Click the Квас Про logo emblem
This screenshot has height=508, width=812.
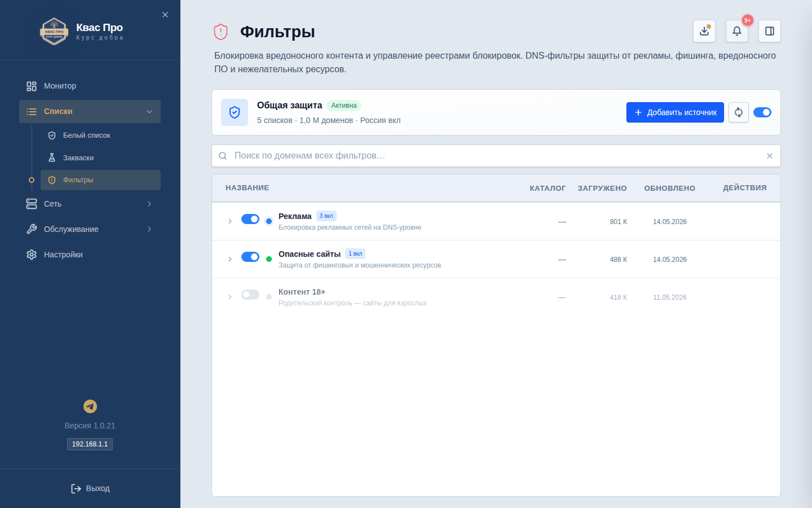(54, 31)
